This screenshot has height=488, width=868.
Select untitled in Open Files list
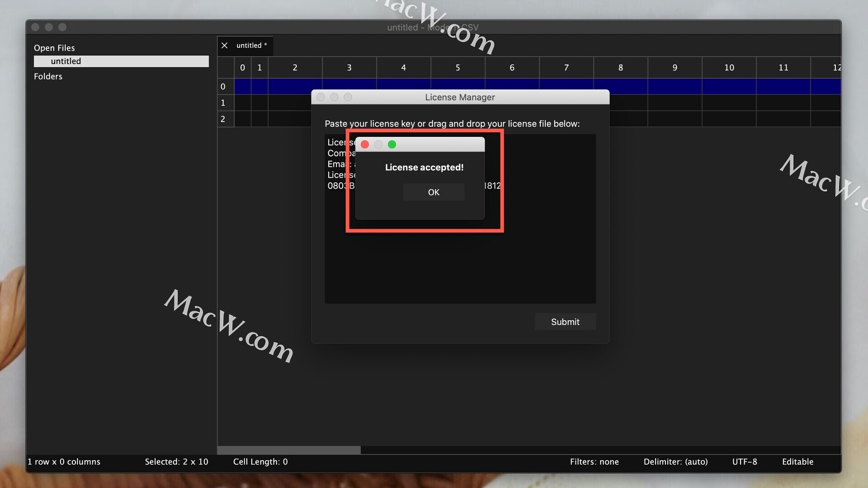click(x=121, y=61)
